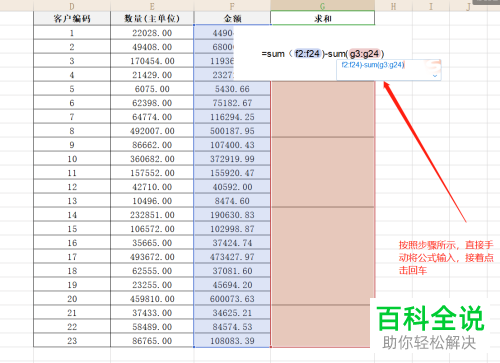Click the amount cell 600073.63
Screen dimensions: 500x363
click(x=232, y=299)
